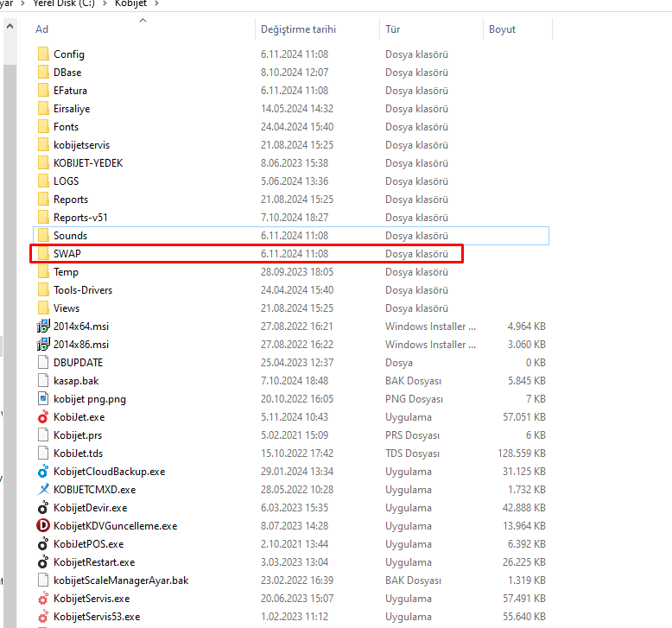Click the SWAP folder date 6.11.2024 11:08
The height and width of the screenshot is (628, 672).
click(x=295, y=254)
